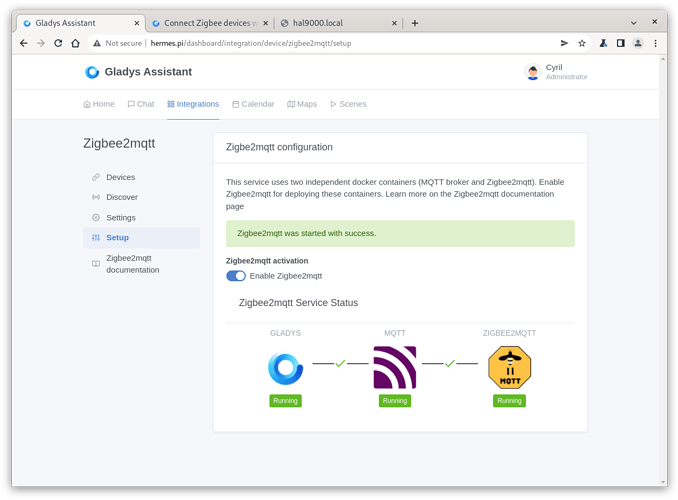Screen dimensions: 678x500
Task: Toggle the browser side panel icon
Action: tap(620, 43)
